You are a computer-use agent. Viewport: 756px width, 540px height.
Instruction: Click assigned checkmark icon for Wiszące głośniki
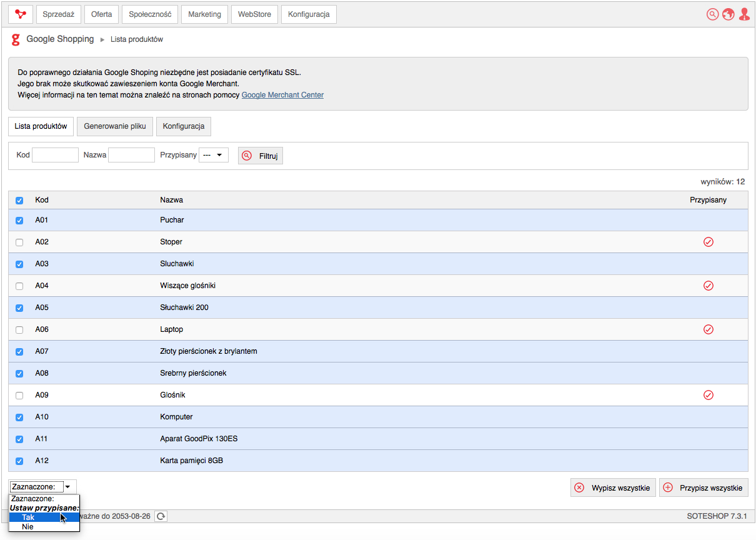click(709, 286)
